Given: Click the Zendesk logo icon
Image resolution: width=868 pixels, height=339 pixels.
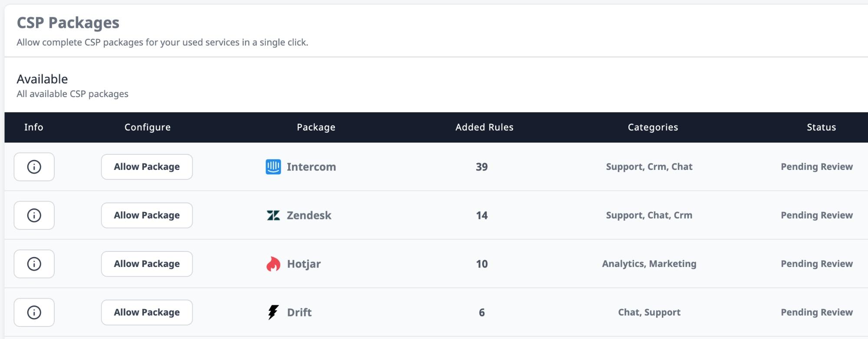Looking at the screenshot, I should (x=273, y=215).
